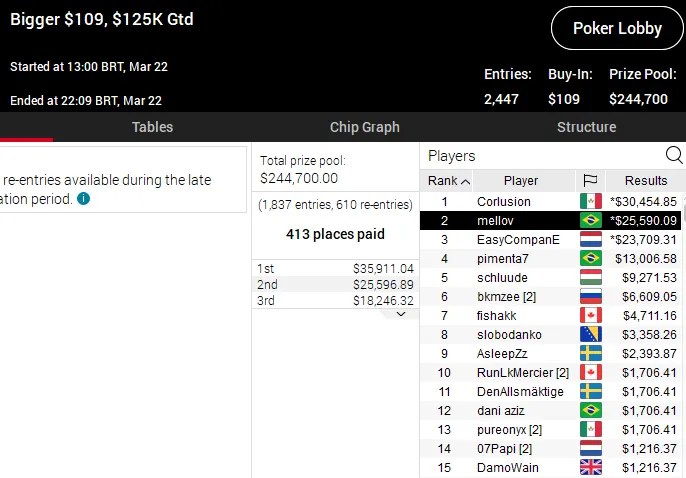The height and width of the screenshot is (478, 686).
Task: Click the UK flag next to DamoWain
Action: [x=590, y=467]
